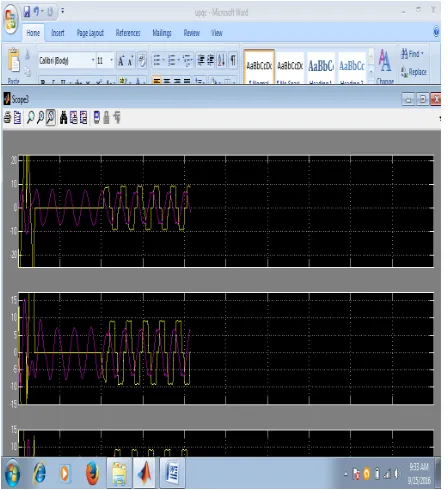Open the View ribbon tab
This screenshot has height=490, width=448.
coord(217,33)
